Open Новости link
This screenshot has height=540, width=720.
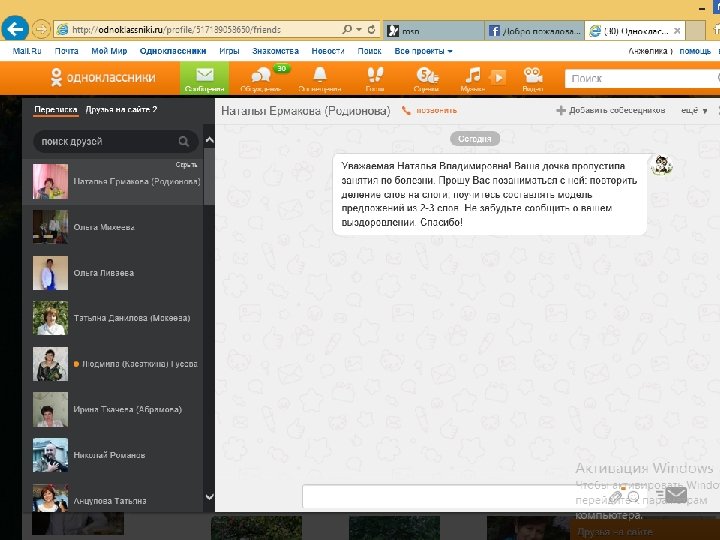pos(328,51)
